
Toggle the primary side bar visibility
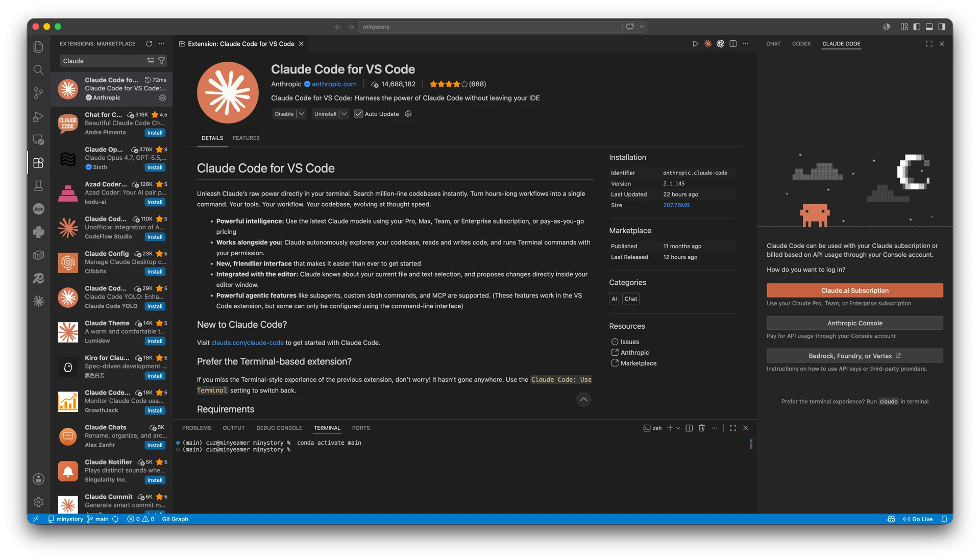[x=917, y=27]
